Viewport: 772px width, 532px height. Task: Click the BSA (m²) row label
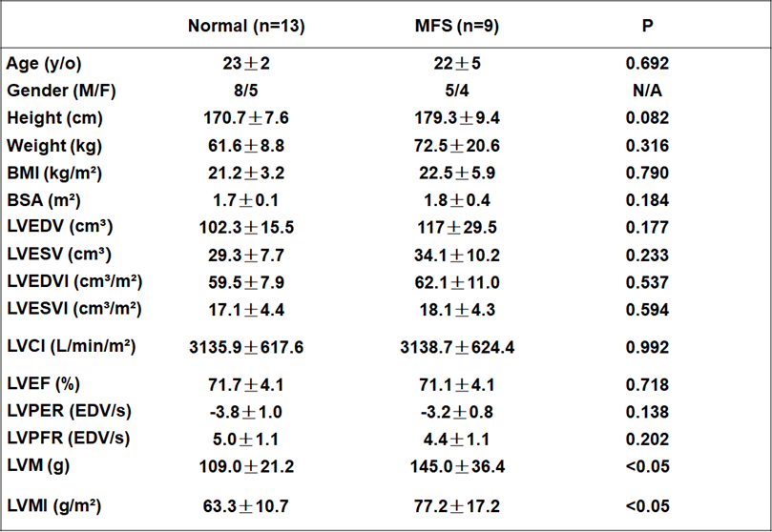tap(45, 200)
